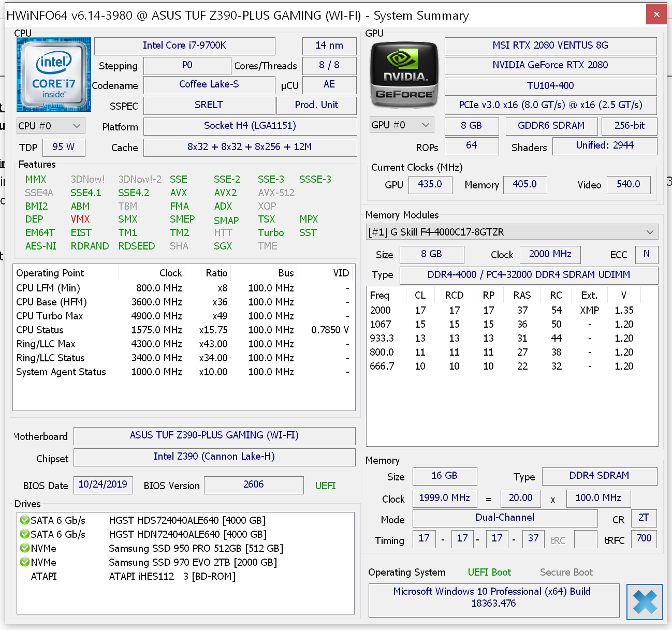Viewport: 672px width, 630px height.
Task: Click green NVMe icon for Samsung SSD 970 EVO
Action: (x=24, y=562)
